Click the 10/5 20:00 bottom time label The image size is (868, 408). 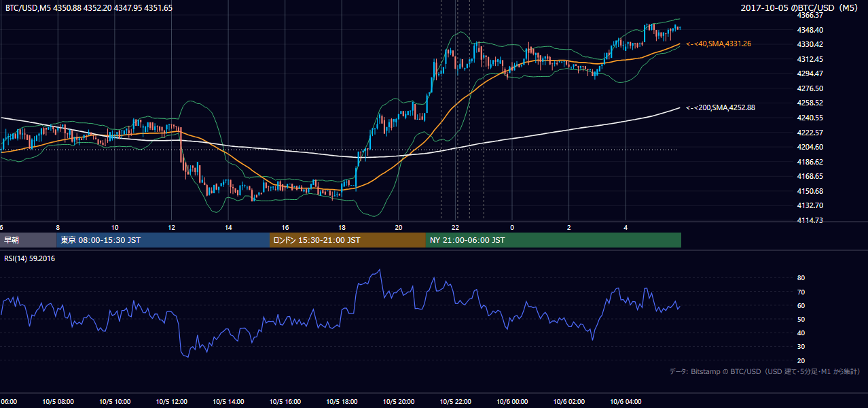click(x=399, y=402)
